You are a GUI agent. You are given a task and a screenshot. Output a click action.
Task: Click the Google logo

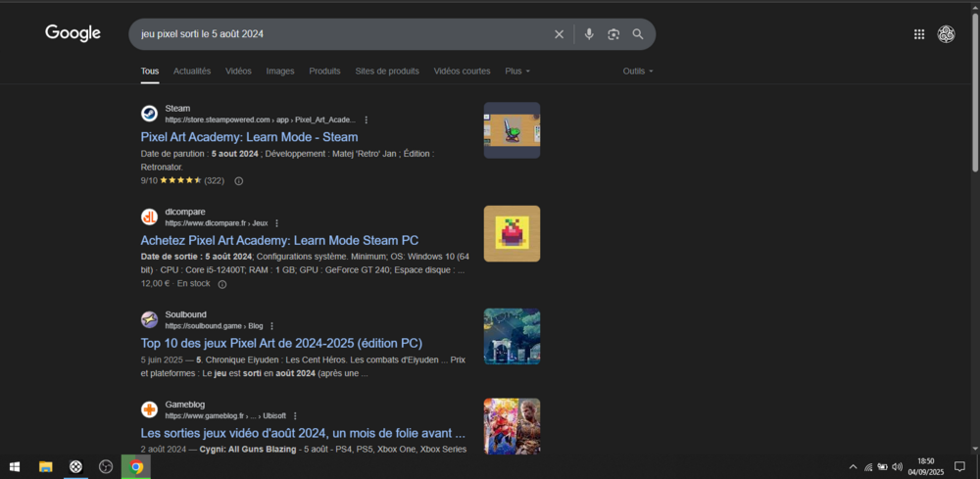click(73, 33)
